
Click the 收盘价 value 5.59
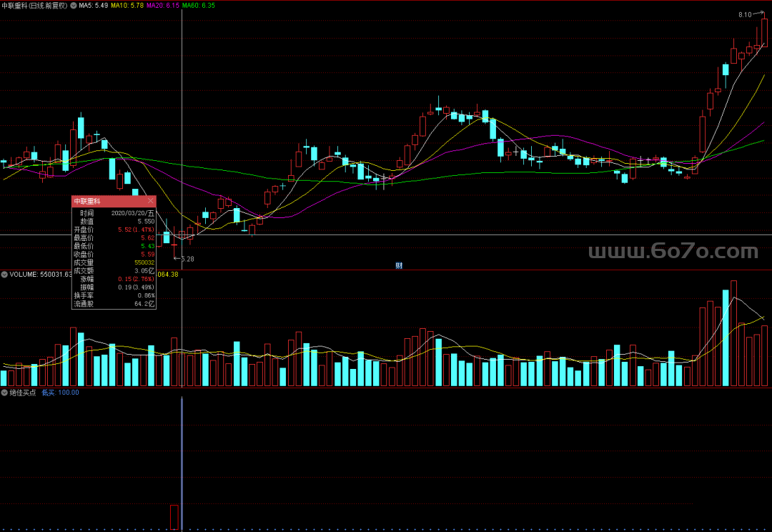(x=148, y=254)
